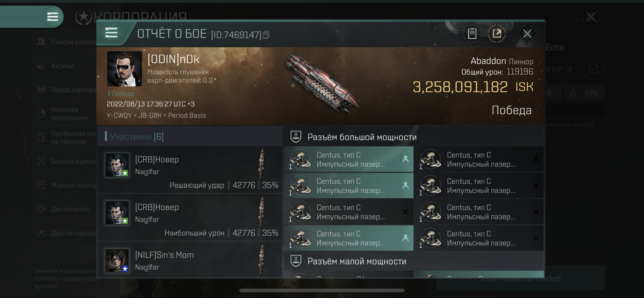Select first Новер Naglfar participant entry
The image size is (644, 298).
pos(190,170)
